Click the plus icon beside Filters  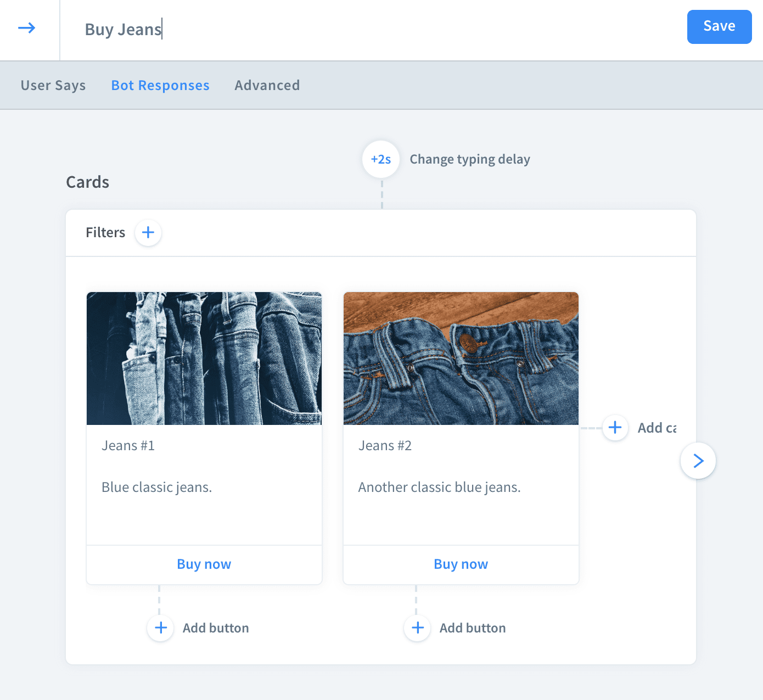[148, 233]
